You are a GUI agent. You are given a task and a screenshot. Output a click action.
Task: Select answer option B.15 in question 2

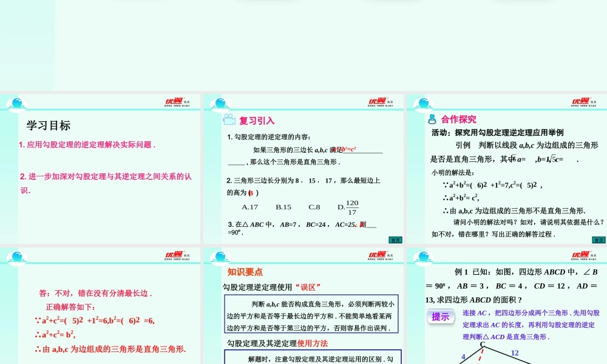283,206
